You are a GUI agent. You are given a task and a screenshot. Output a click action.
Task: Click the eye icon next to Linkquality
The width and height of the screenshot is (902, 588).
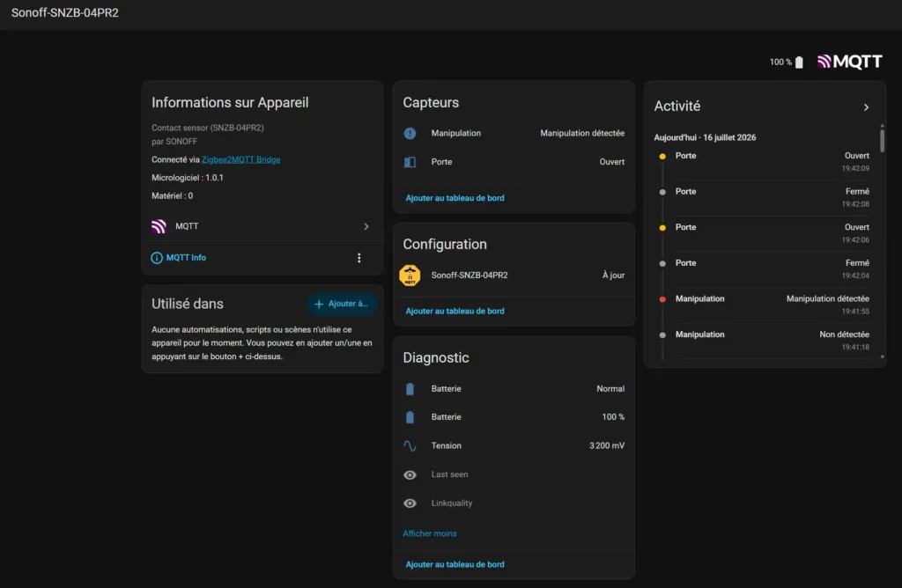click(410, 503)
